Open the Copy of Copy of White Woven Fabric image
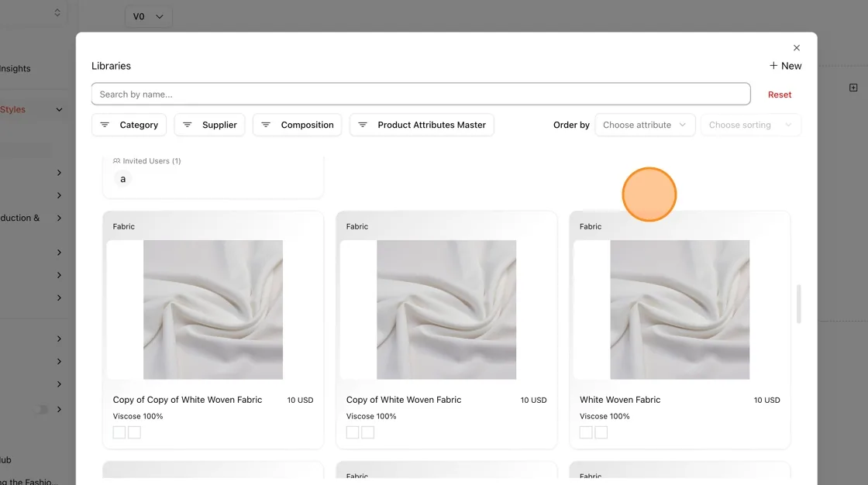 (x=213, y=309)
